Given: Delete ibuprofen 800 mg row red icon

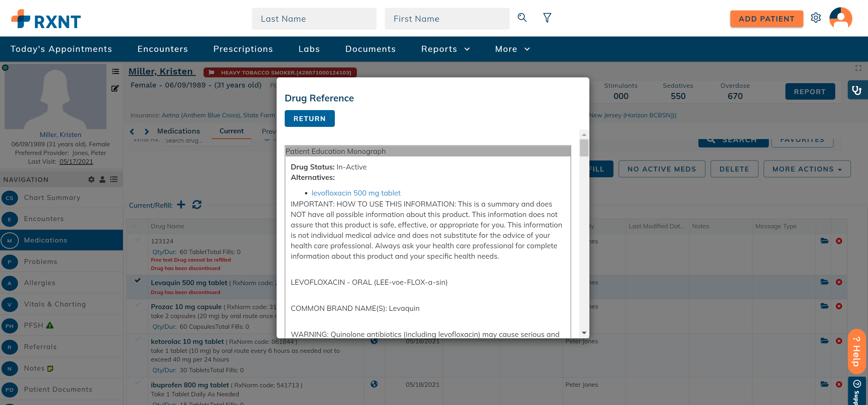Looking at the screenshot, I should click(x=839, y=384).
